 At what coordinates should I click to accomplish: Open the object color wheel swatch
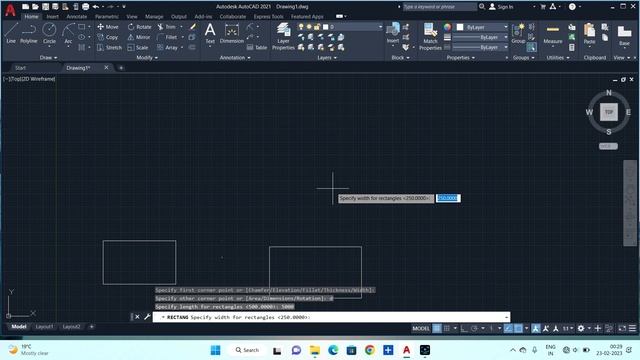tap(447, 27)
